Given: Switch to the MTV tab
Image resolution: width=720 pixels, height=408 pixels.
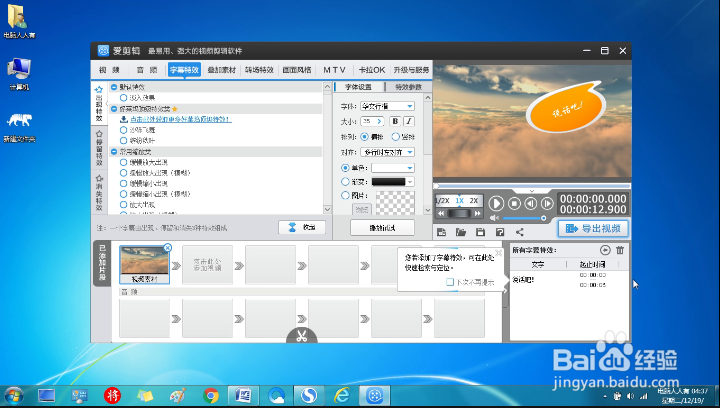Looking at the screenshot, I should pos(334,70).
